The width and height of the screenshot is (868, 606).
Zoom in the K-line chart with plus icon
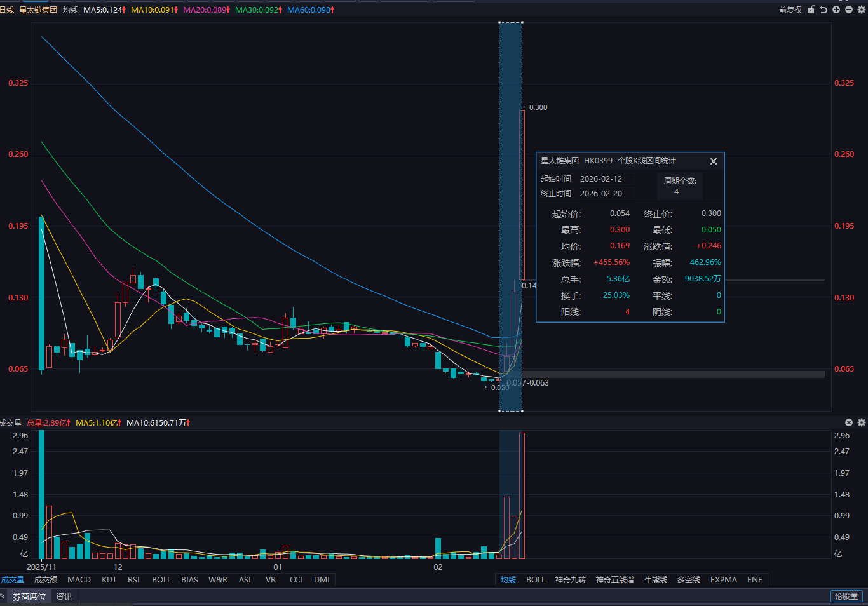(x=836, y=10)
